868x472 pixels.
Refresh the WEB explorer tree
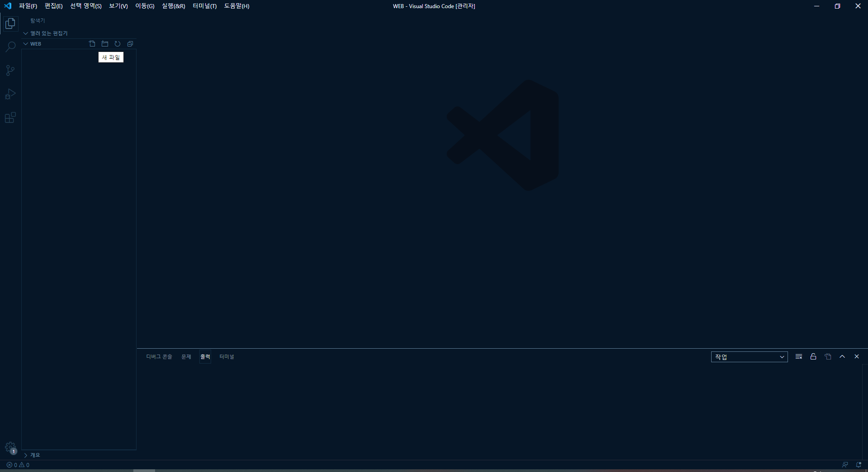pyautogui.click(x=118, y=44)
